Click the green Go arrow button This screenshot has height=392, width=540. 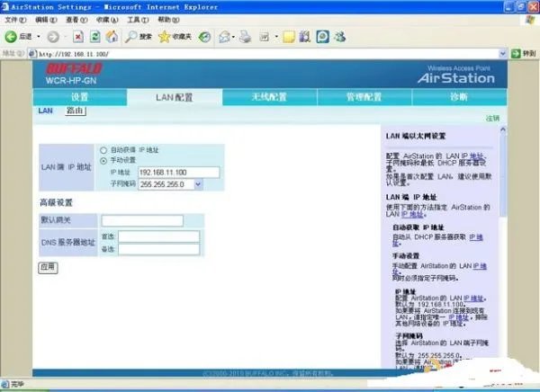pyautogui.click(x=516, y=53)
